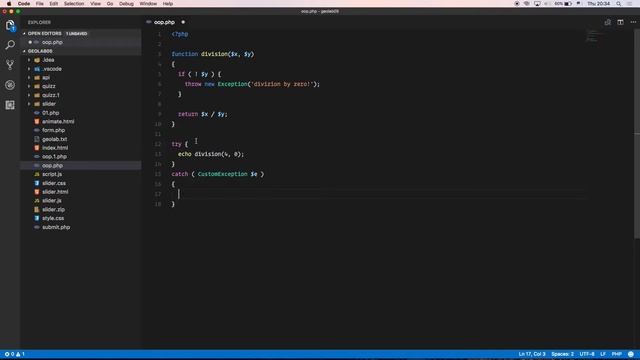
Task: Open the Window menu
Action: [x=148, y=4]
